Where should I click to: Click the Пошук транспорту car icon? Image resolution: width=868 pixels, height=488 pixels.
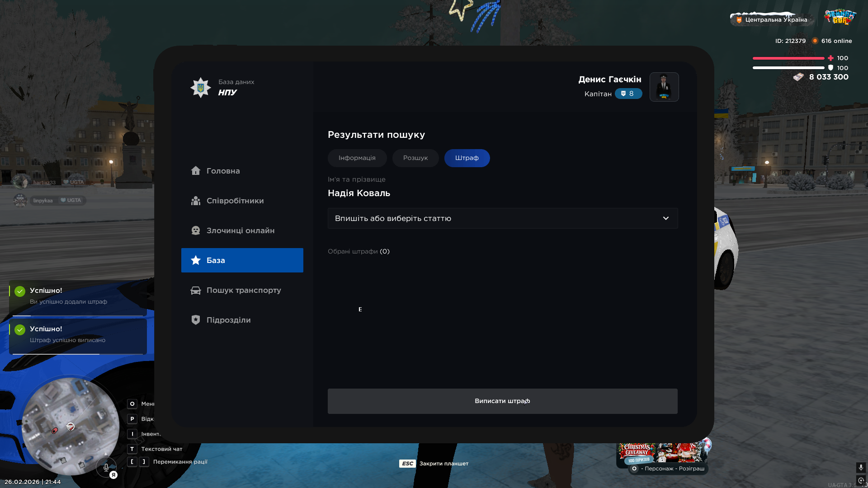click(195, 290)
